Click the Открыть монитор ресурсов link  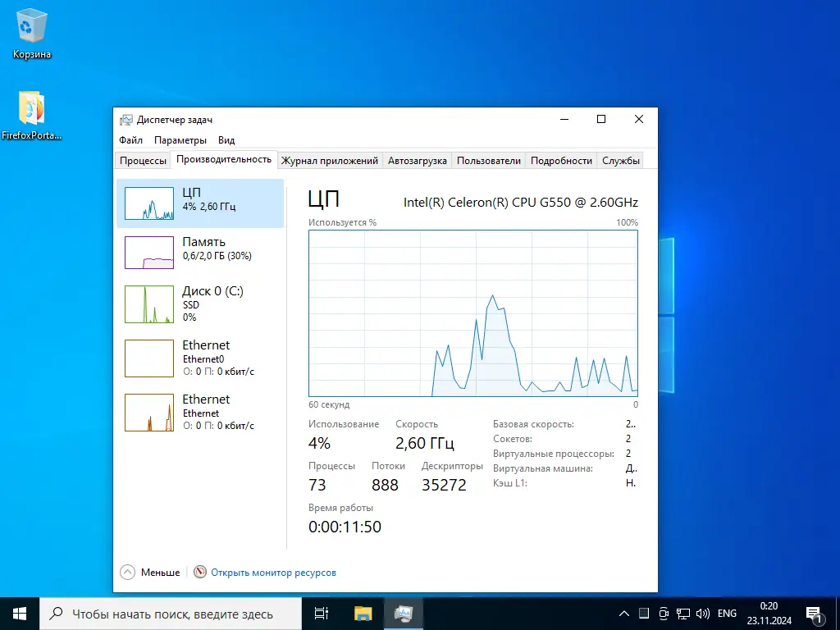point(273,572)
